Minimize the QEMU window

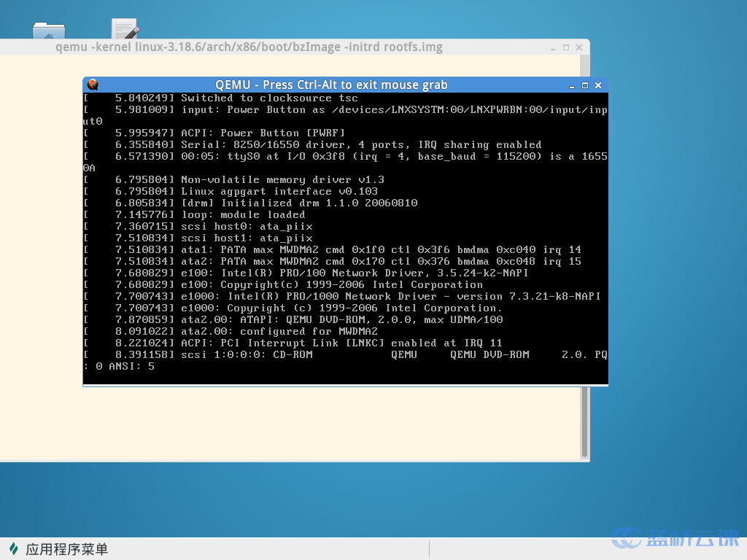coord(572,85)
